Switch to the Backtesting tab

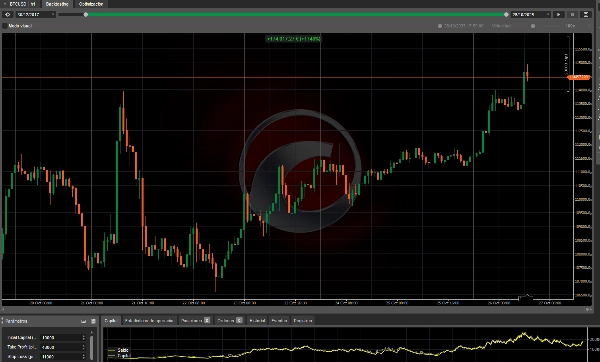(57, 4)
